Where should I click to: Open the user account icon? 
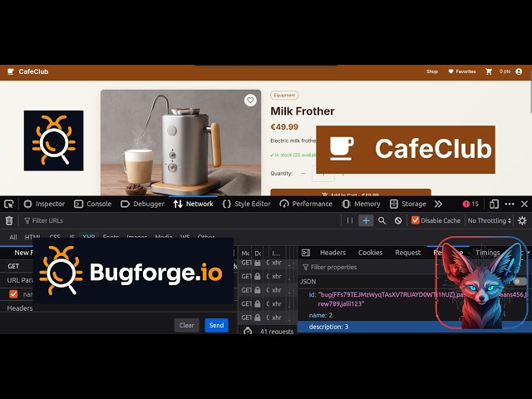(x=519, y=71)
